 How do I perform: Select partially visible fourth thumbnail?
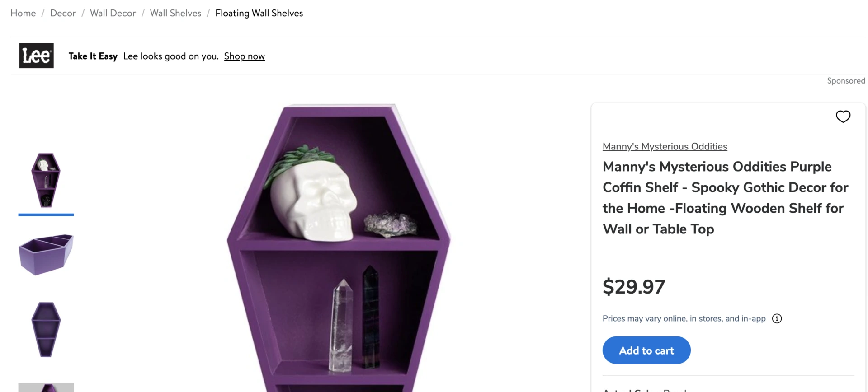click(46, 387)
